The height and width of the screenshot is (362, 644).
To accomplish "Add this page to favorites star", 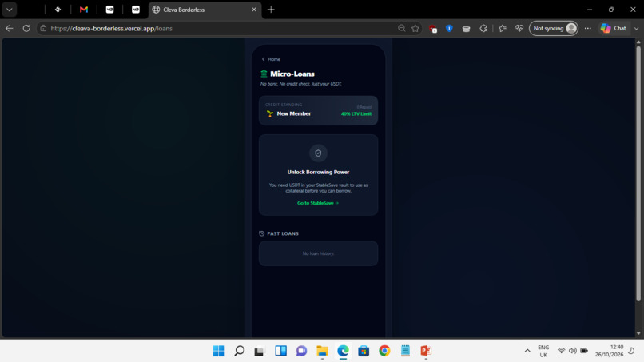I will [415, 28].
